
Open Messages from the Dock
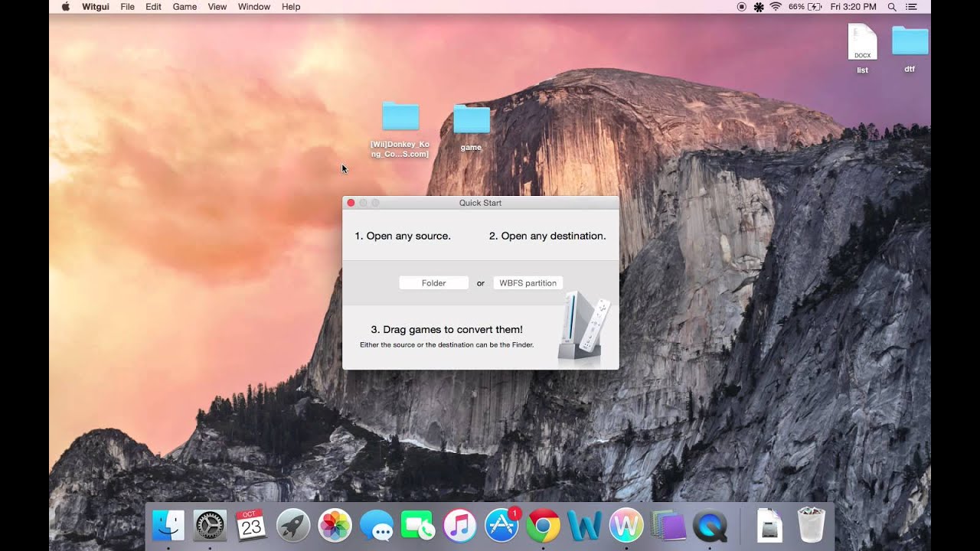coord(377,526)
